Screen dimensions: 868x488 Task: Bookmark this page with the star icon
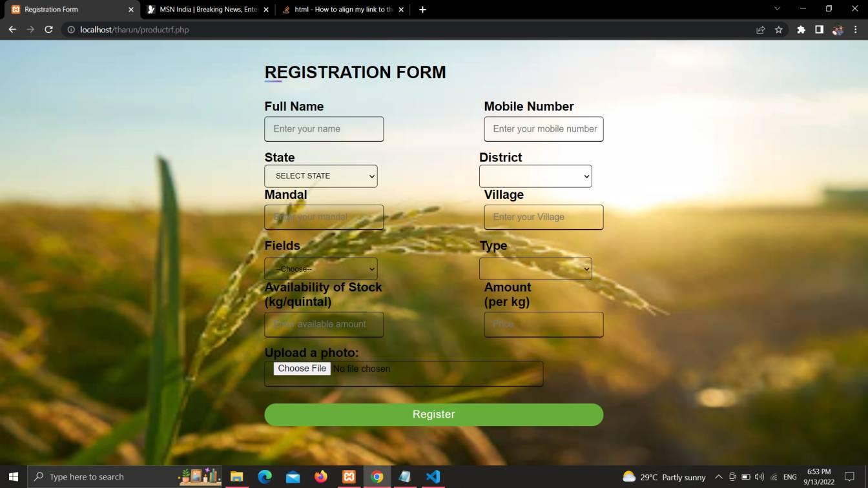(779, 30)
